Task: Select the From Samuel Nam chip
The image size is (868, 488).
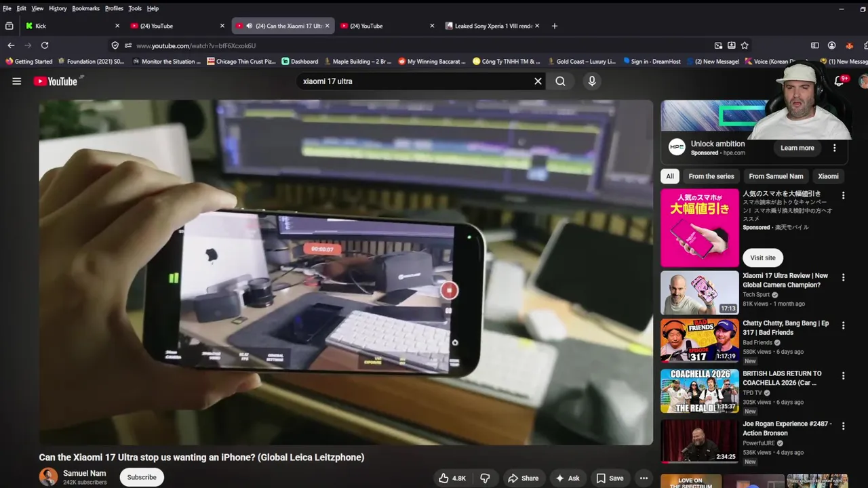Action: pos(776,176)
